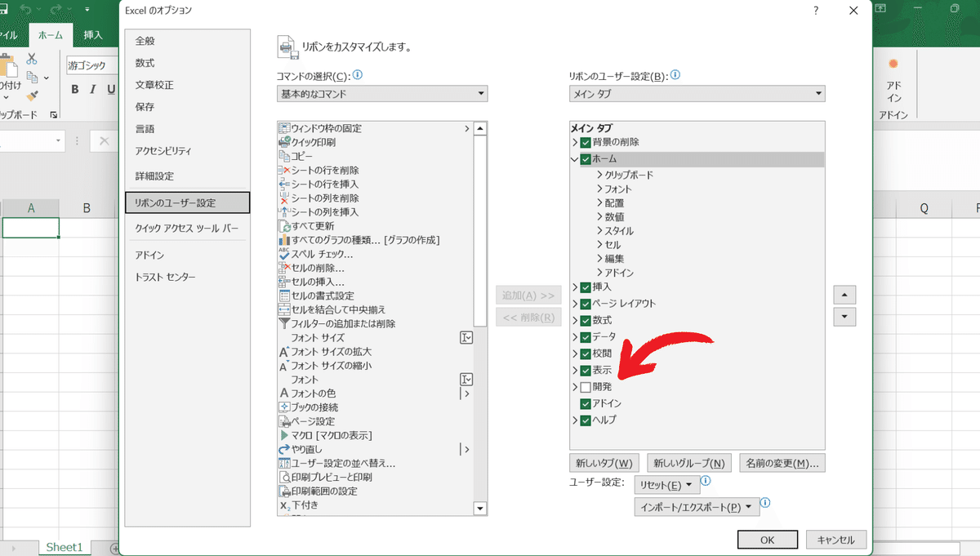Uncheck the 校閲 tab checkbox
The image size is (980, 556).
coord(586,354)
